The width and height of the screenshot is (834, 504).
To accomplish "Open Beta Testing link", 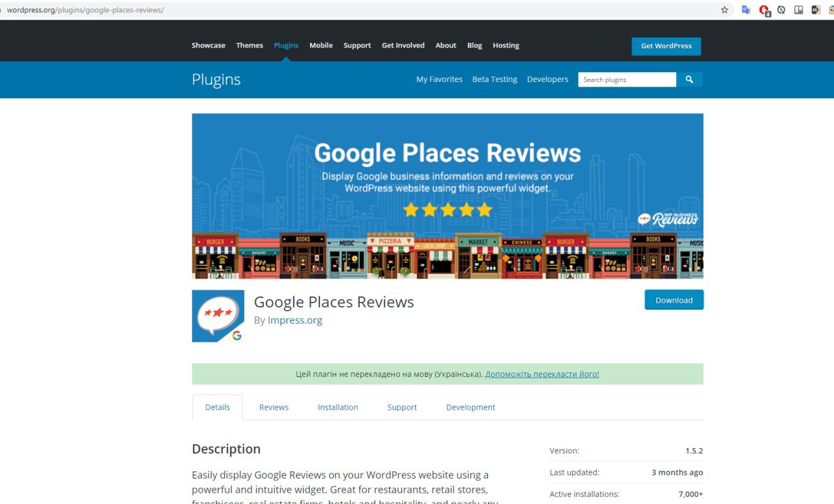I will (x=495, y=79).
